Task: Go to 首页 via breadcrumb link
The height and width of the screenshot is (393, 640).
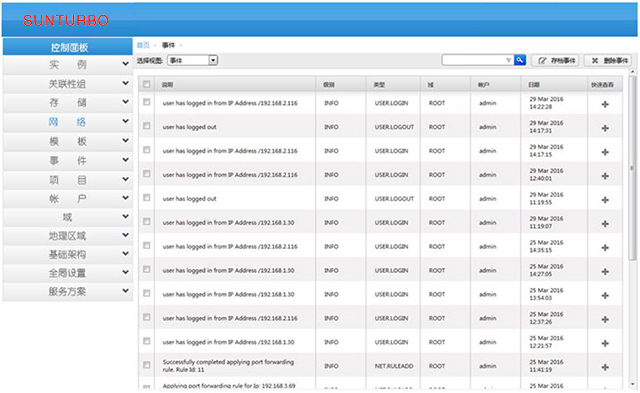Action: click(x=143, y=45)
